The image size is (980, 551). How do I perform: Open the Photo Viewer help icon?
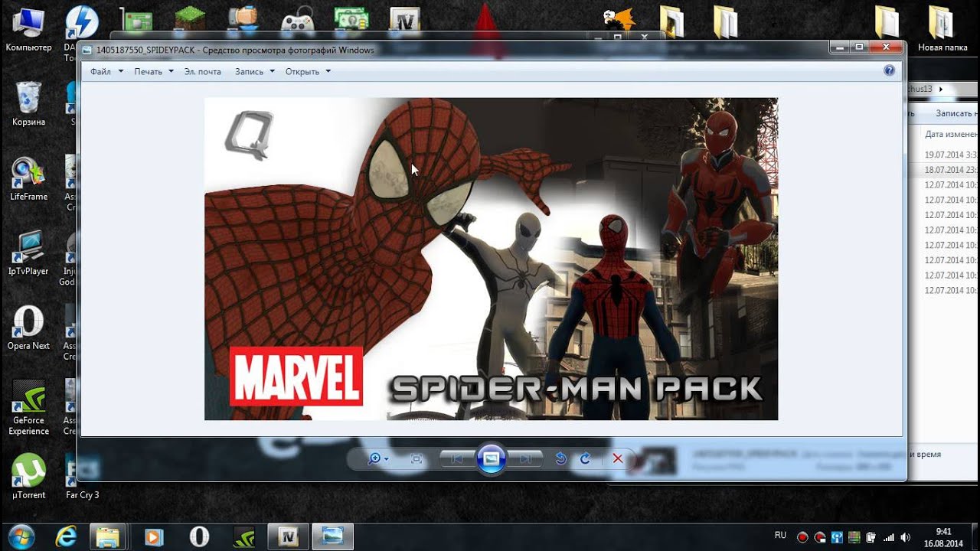pos(889,70)
